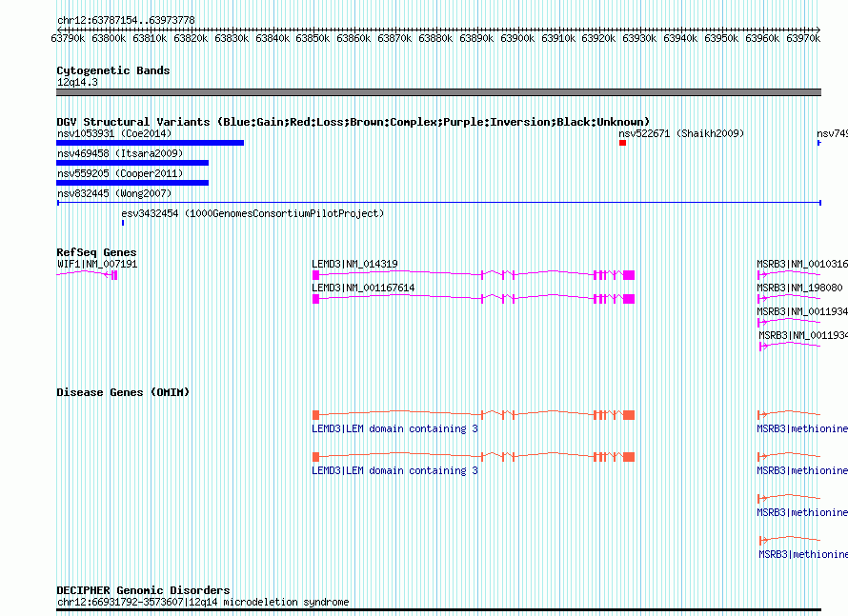Click the nsv832445 (Wong2007) variant label
Viewport: 848px width, 616px height.
coord(114,193)
